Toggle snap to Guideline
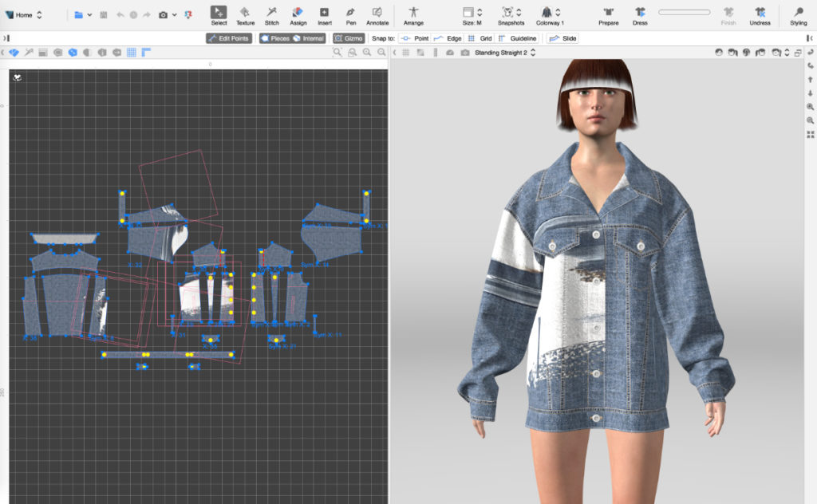Viewport: 817px width, 504px height. point(517,38)
